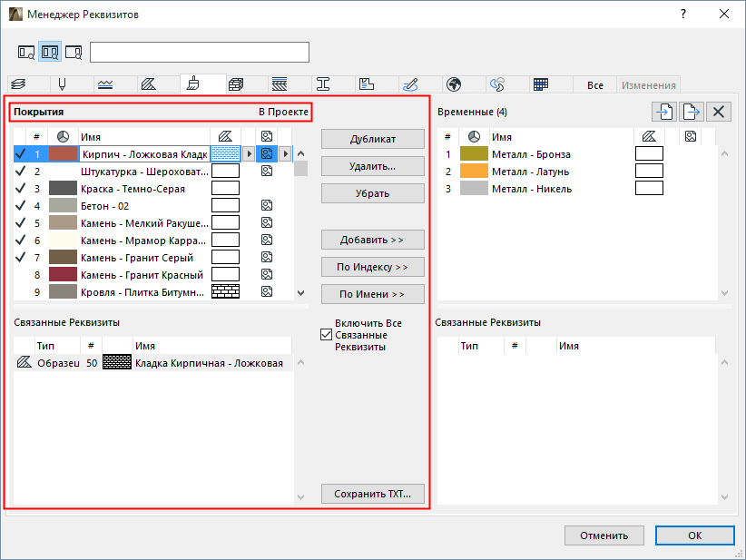Open the Line Types attribute tab
746x560 pixels.
[105, 84]
